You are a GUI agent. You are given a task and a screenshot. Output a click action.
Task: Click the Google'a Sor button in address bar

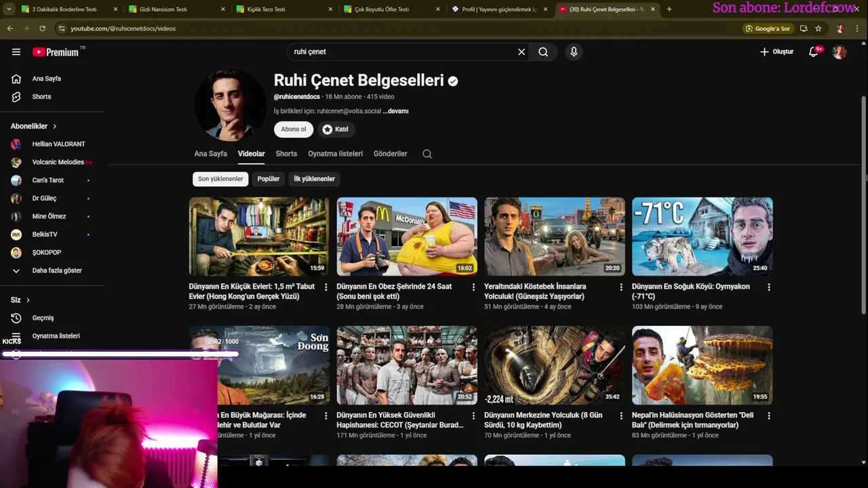pyautogui.click(x=768, y=28)
